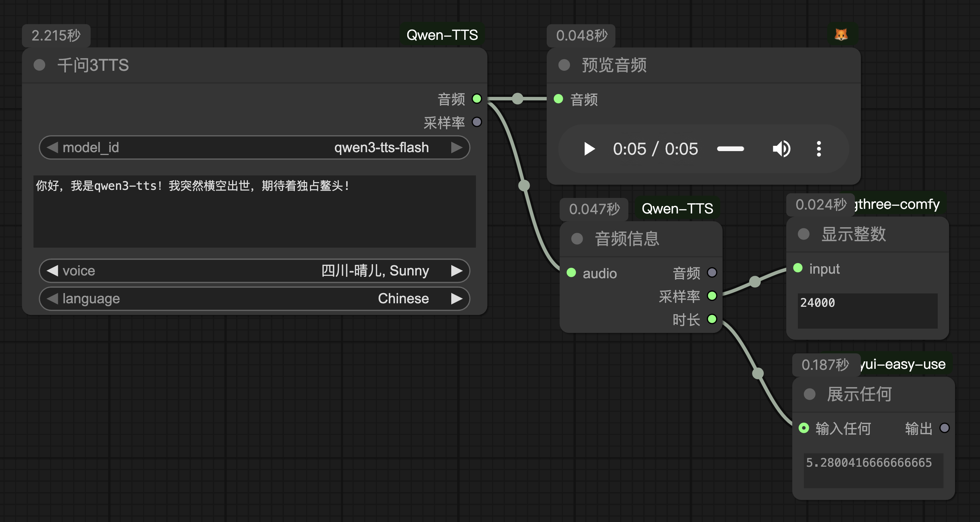This screenshot has width=980, height=522.
Task: Click the 输入任何 input port on 展示任何
Action: click(x=804, y=428)
